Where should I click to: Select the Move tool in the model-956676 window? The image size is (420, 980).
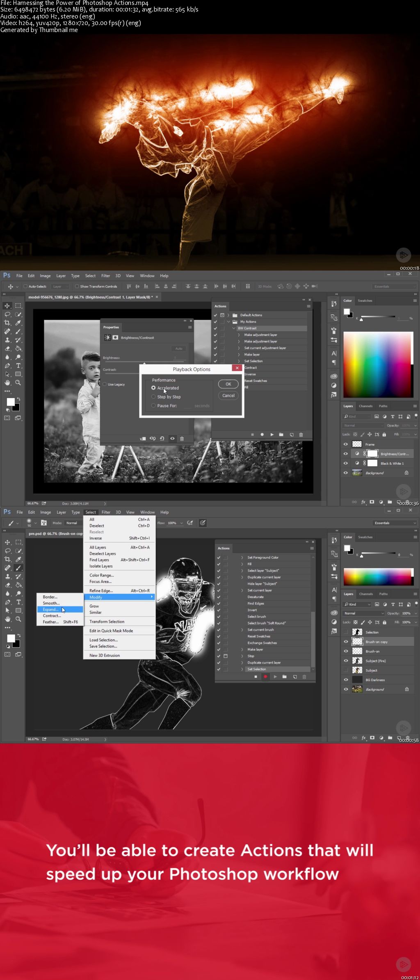click(7, 305)
